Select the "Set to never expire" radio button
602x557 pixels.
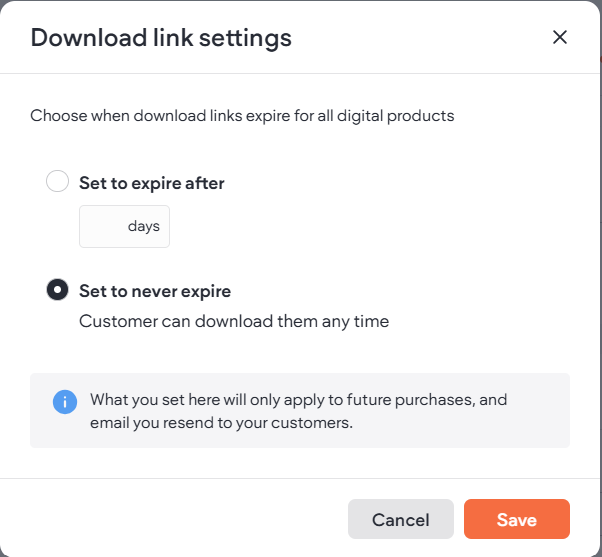[58, 291]
